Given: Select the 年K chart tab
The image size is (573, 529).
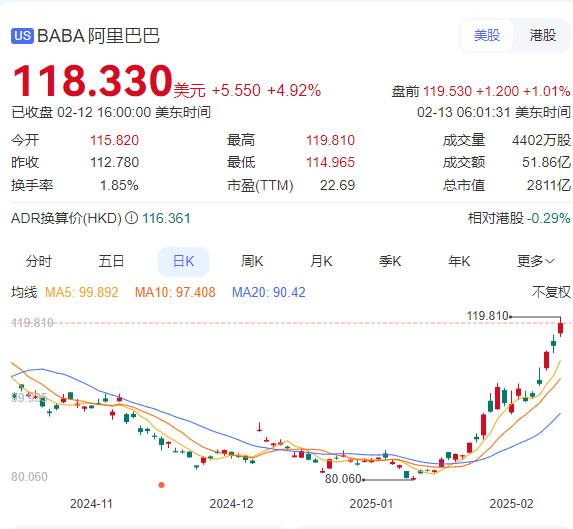Looking at the screenshot, I should tap(459, 262).
